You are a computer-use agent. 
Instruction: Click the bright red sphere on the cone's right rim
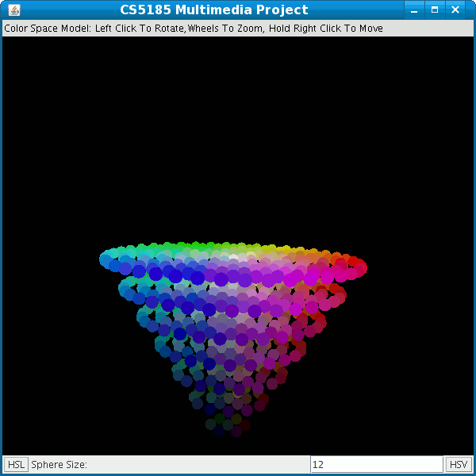[355, 264]
